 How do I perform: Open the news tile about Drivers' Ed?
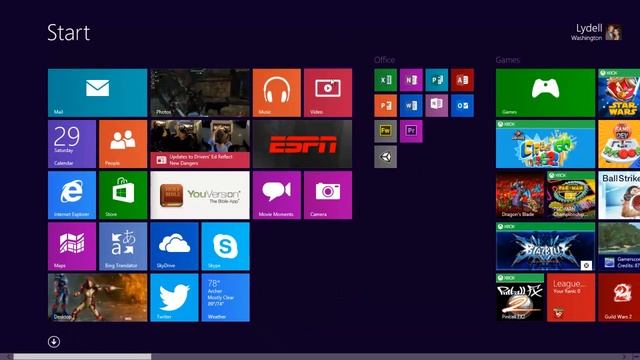[x=200, y=144]
